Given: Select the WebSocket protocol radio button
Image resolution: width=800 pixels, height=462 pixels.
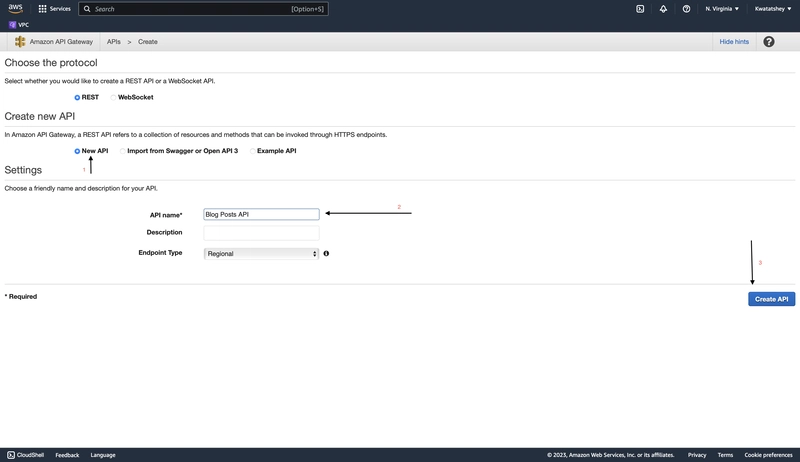Looking at the screenshot, I should (113, 97).
